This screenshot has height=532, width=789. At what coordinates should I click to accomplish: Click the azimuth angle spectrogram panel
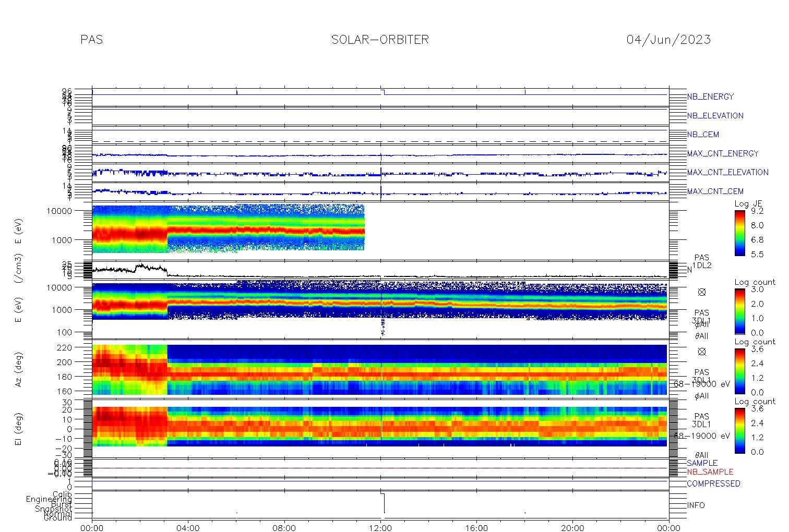tap(380, 369)
